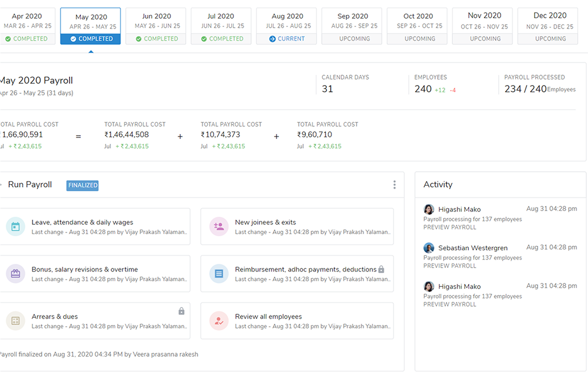Open the Sep 2020 upcoming payroll period
The height and width of the screenshot is (374, 588).
pos(352,26)
